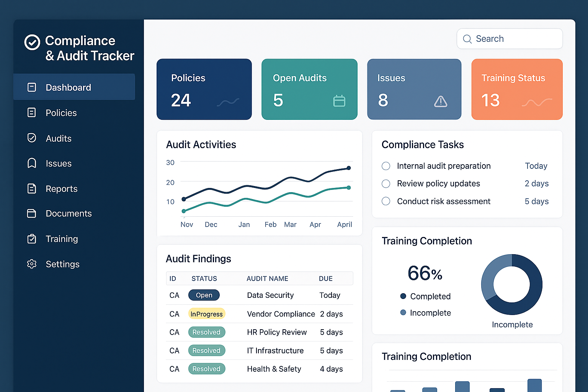The image size is (588, 392).
Task: Select the HR Policy Review audit name
Action: [277, 332]
